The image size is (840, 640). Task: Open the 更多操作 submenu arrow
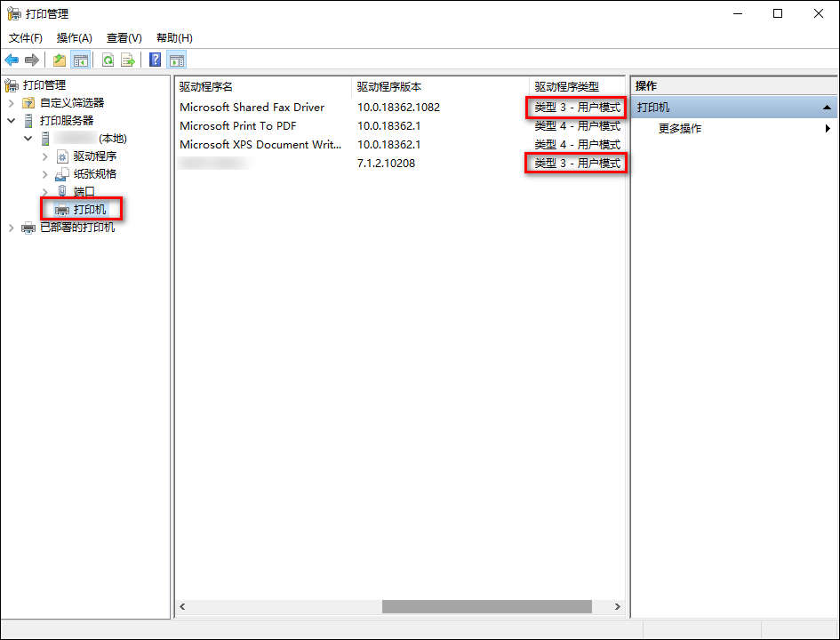pyautogui.click(x=828, y=129)
